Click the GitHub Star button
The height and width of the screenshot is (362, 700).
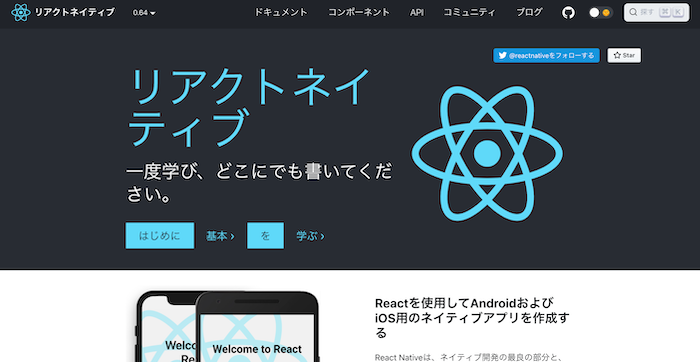[624, 55]
